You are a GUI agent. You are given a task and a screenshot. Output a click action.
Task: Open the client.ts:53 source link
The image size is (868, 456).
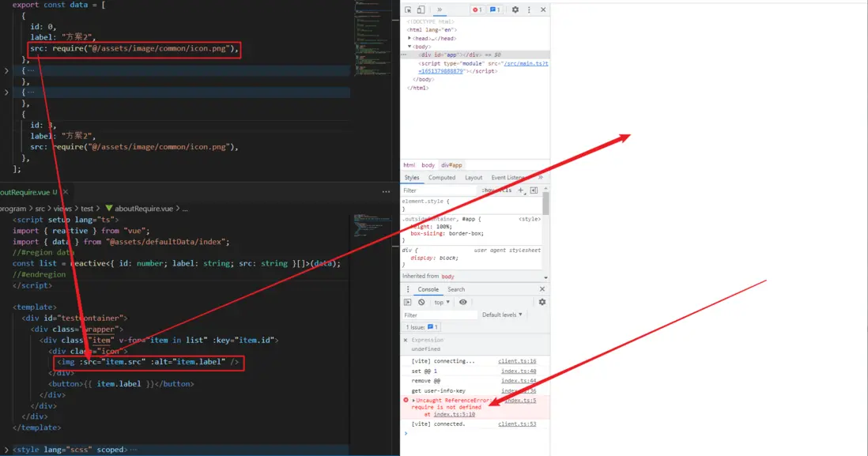(x=517, y=424)
